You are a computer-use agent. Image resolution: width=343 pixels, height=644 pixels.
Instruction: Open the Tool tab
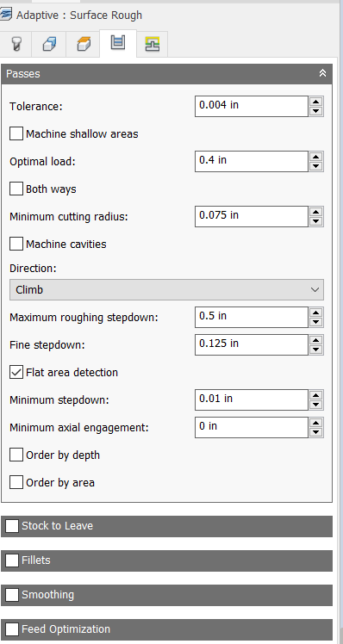point(16,44)
